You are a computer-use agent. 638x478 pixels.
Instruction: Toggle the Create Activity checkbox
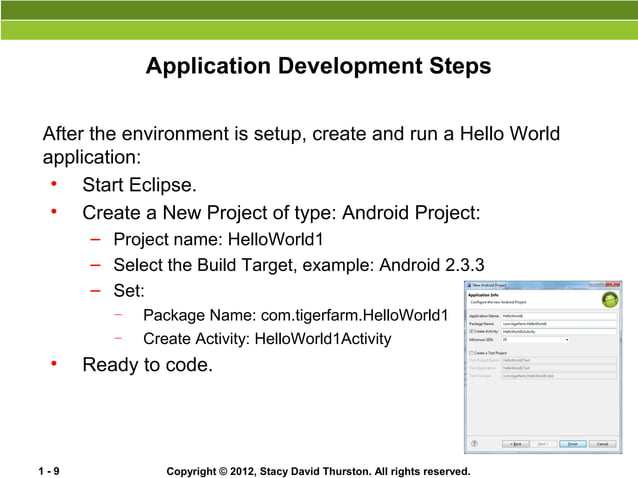coord(470,331)
